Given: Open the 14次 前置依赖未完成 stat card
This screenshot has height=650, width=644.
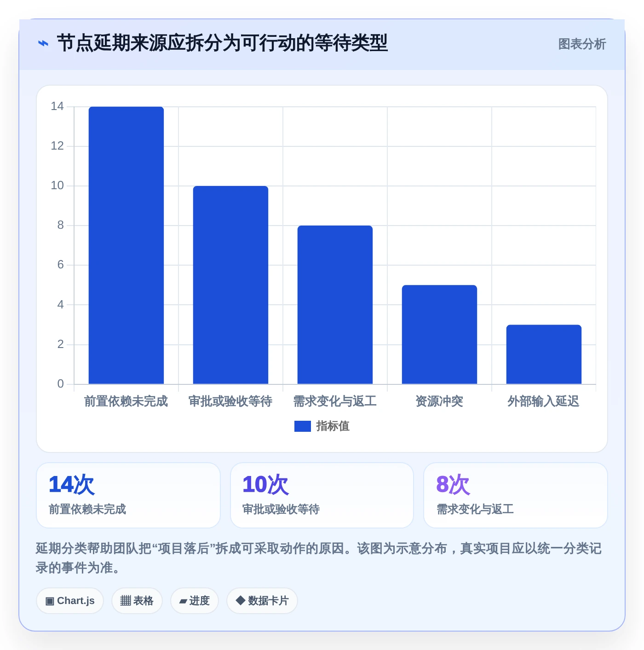Looking at the screenshot, I should pyautogui.click(x=128, y=495).
